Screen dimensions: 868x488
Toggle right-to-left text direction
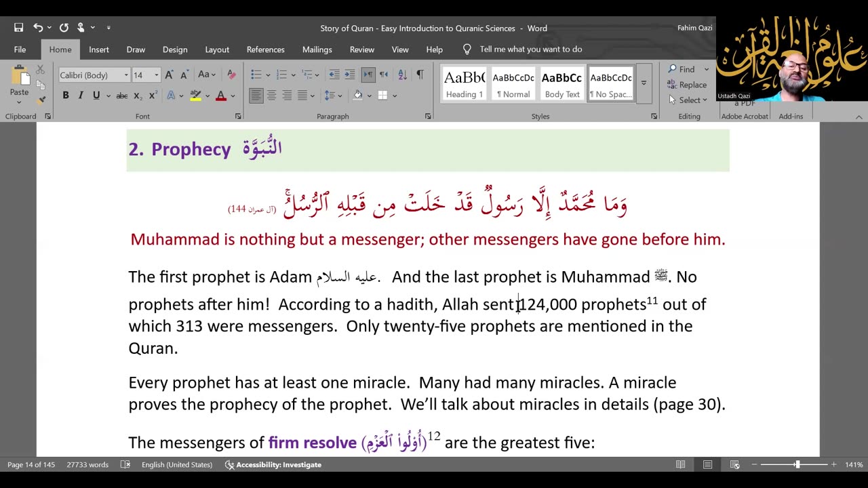pyautogui.click(x=384, y=75)
